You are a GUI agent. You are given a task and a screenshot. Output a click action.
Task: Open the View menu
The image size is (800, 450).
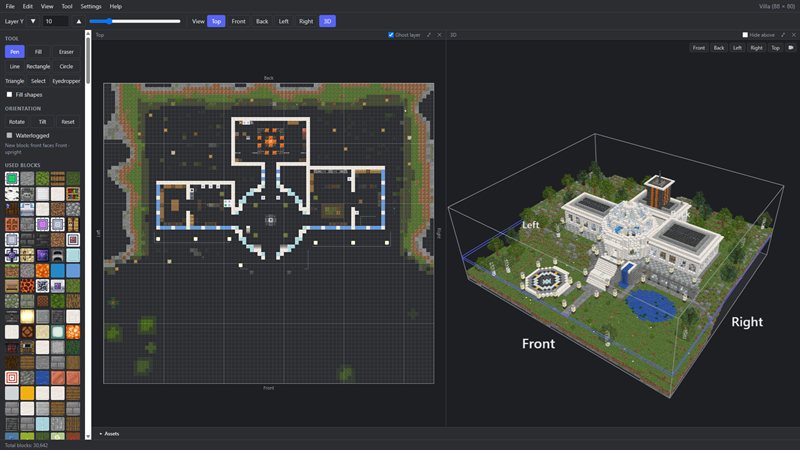click(47, 6)
